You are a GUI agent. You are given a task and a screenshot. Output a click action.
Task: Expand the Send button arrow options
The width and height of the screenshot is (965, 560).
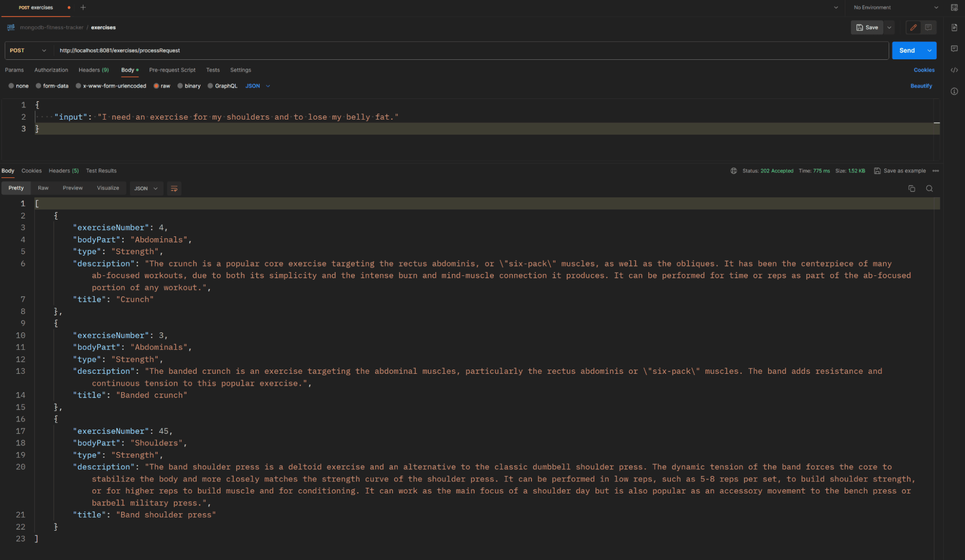coord(929,50)
